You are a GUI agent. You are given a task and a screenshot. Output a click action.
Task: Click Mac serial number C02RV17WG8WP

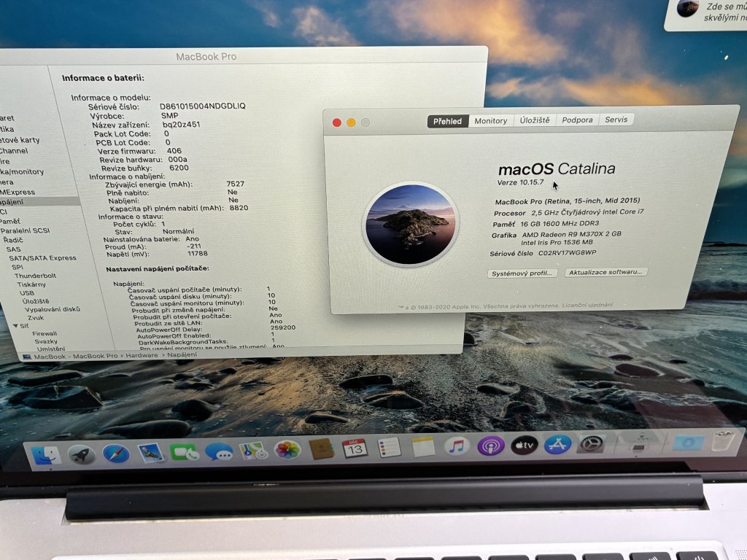pyautogui.click(x=567, y=253)
